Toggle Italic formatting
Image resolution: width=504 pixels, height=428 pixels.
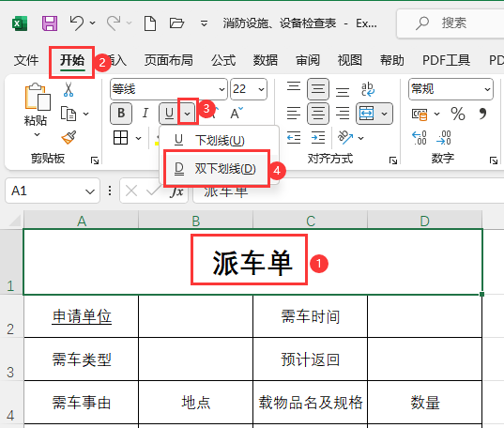click(x=145, y=114)
